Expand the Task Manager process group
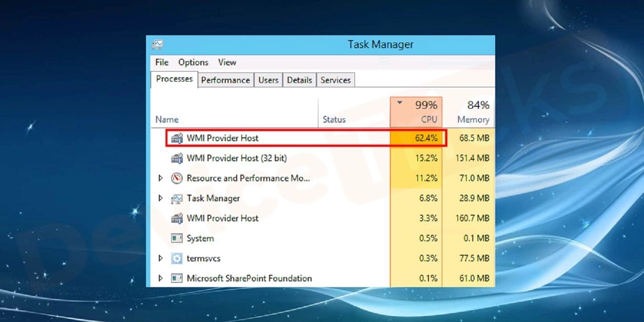The height and width of the screenshot is (322, 644). point(161,198)
